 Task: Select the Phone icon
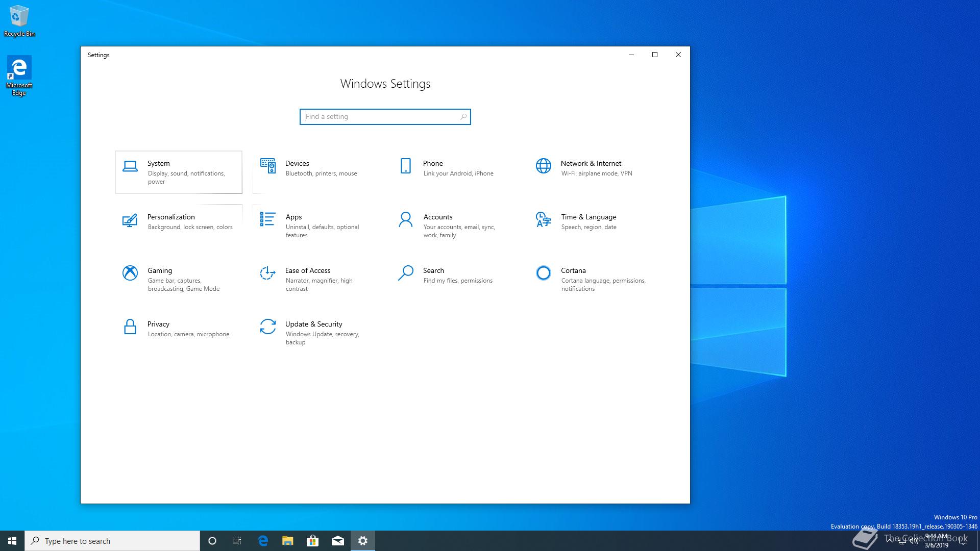click(406, 166)
